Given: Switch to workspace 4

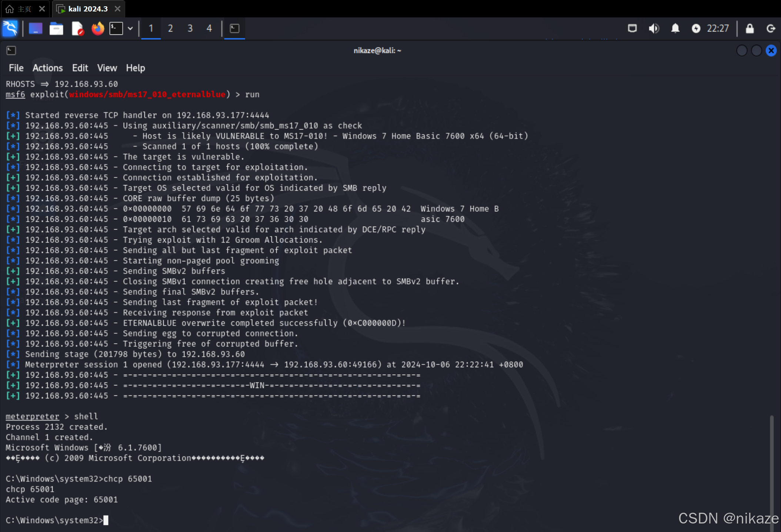Looking at the screenshot, I should click(209, 29).
